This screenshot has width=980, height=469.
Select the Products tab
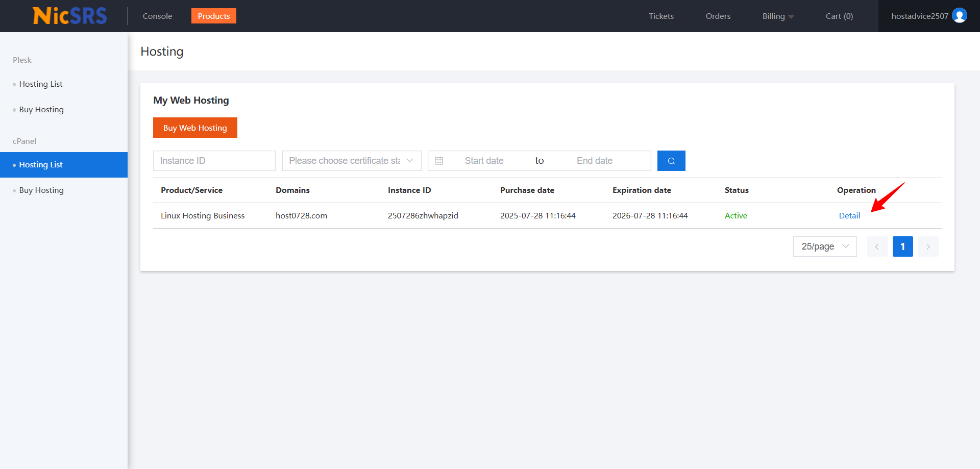point(214,16)
